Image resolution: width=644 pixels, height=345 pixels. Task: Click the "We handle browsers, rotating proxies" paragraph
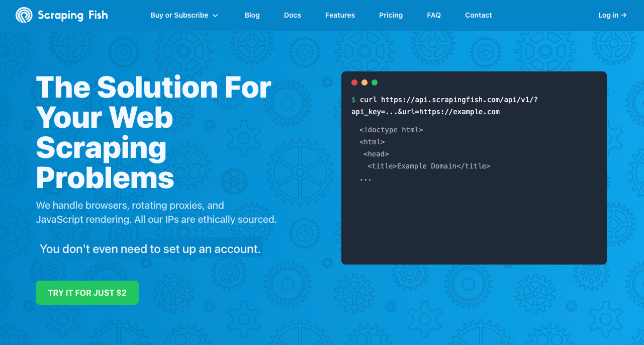tap(156, 212)
